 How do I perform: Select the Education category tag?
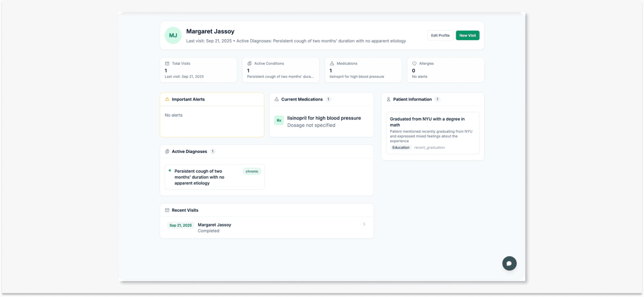coord(400,147)
